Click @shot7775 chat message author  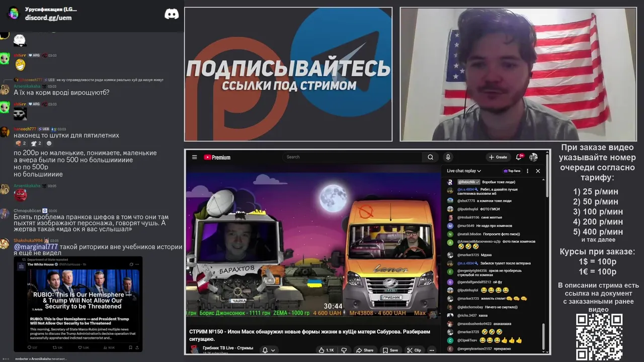point(466,201)
